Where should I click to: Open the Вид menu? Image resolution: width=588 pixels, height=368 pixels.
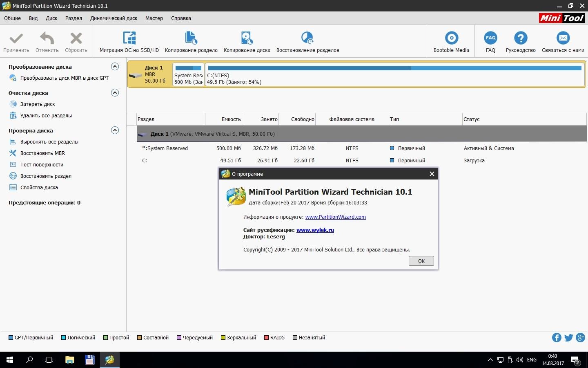33,18
